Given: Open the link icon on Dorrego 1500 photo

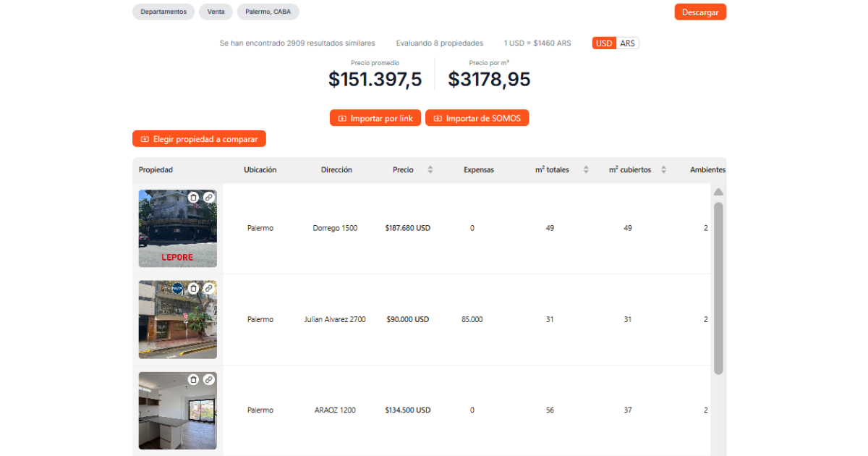Looking at the screenshot, I should (x=208, y=197).
